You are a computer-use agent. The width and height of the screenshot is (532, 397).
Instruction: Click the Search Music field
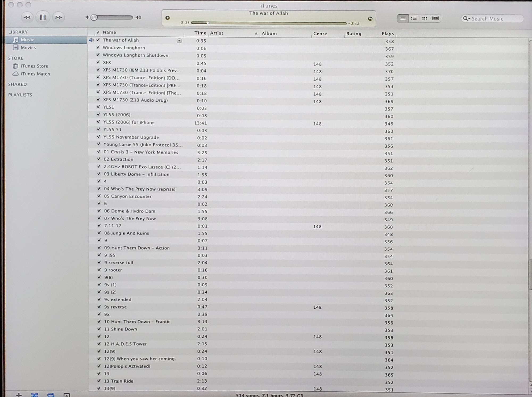tap(492, 19)
